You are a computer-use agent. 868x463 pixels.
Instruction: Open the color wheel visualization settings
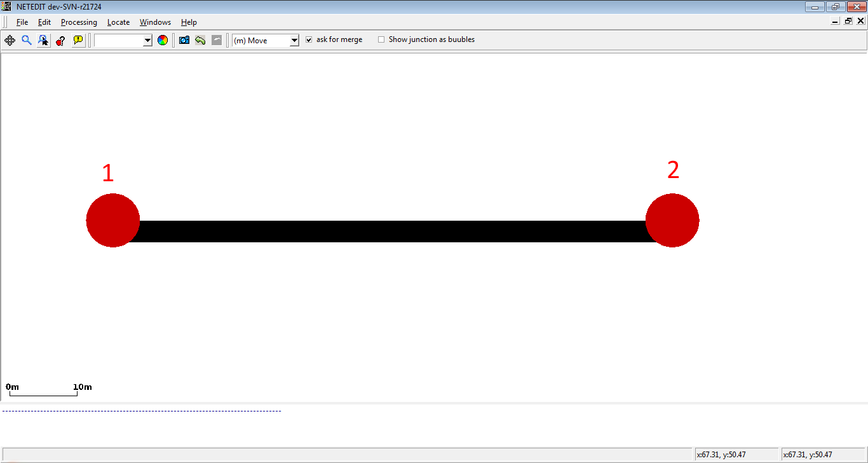coord(163,40)
